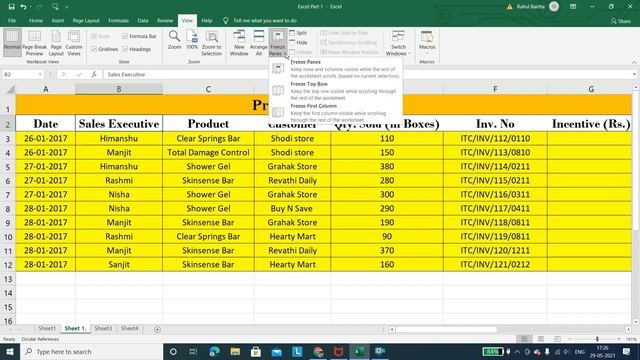Toggle the Gridlines checkbox

(105, 49)
